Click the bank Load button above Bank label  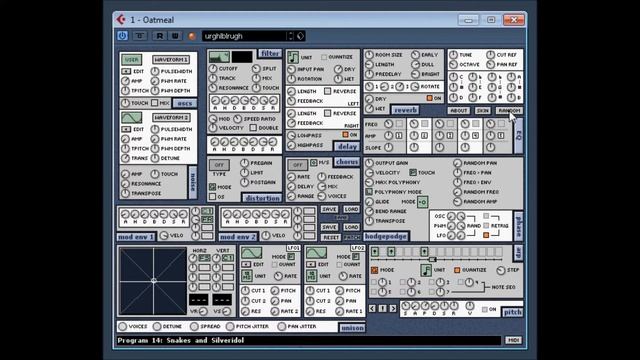pyautogui.click(x=351, y=209)
